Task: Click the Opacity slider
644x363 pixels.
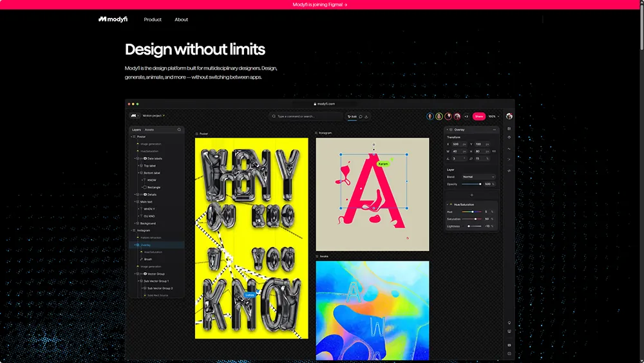Action: point(471,184)
